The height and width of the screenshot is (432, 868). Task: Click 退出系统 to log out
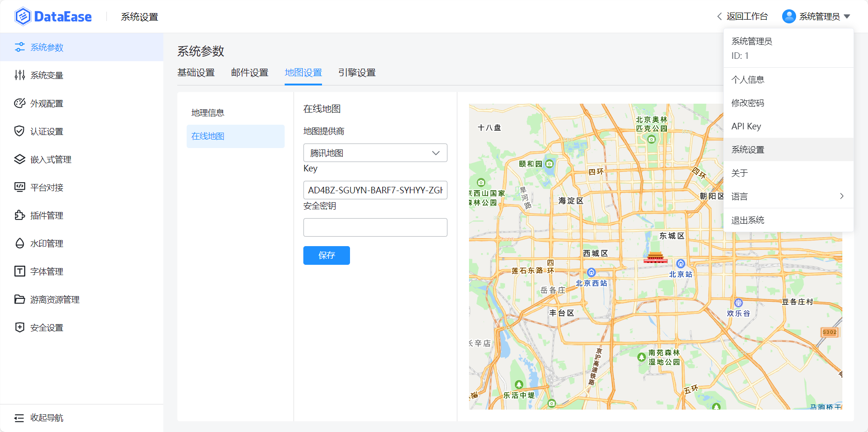[x=789, y=220]
